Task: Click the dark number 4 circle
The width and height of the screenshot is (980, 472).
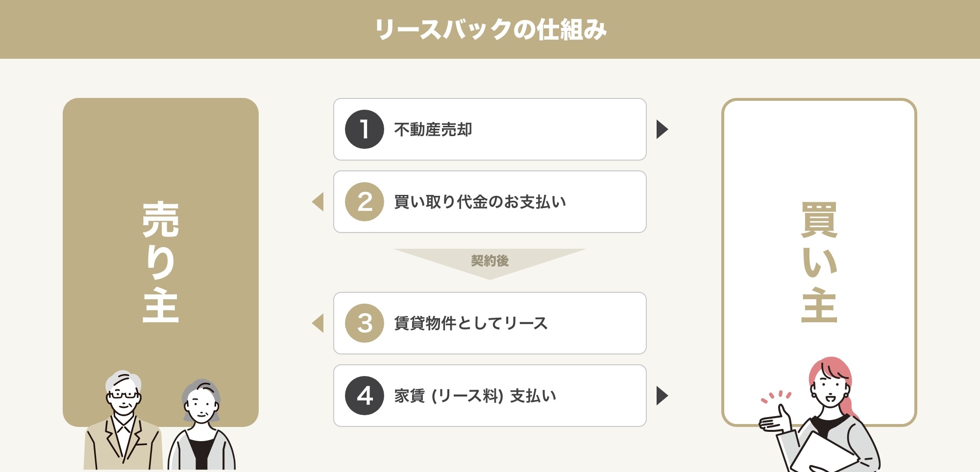Action: point(364,396)
